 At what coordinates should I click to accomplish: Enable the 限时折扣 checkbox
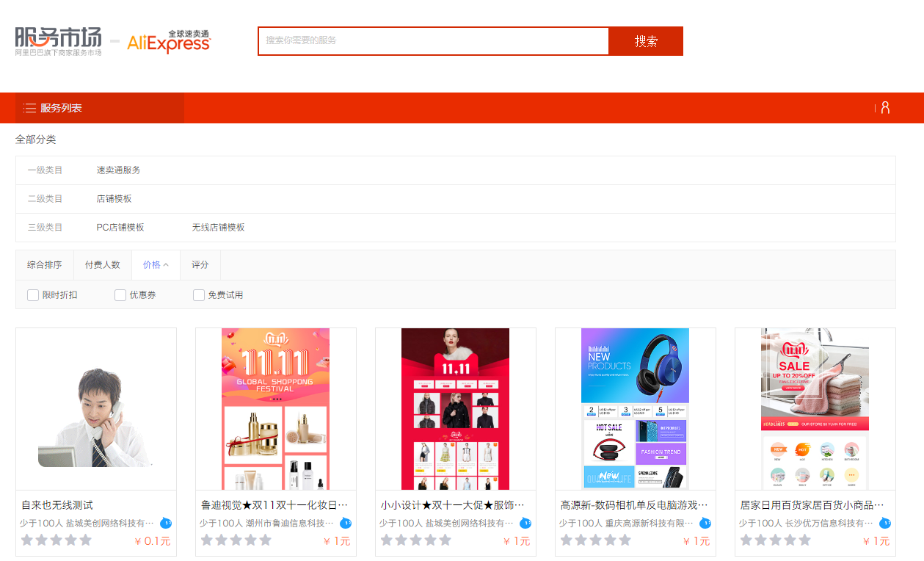pyautogui.click(x=33, y=295)
